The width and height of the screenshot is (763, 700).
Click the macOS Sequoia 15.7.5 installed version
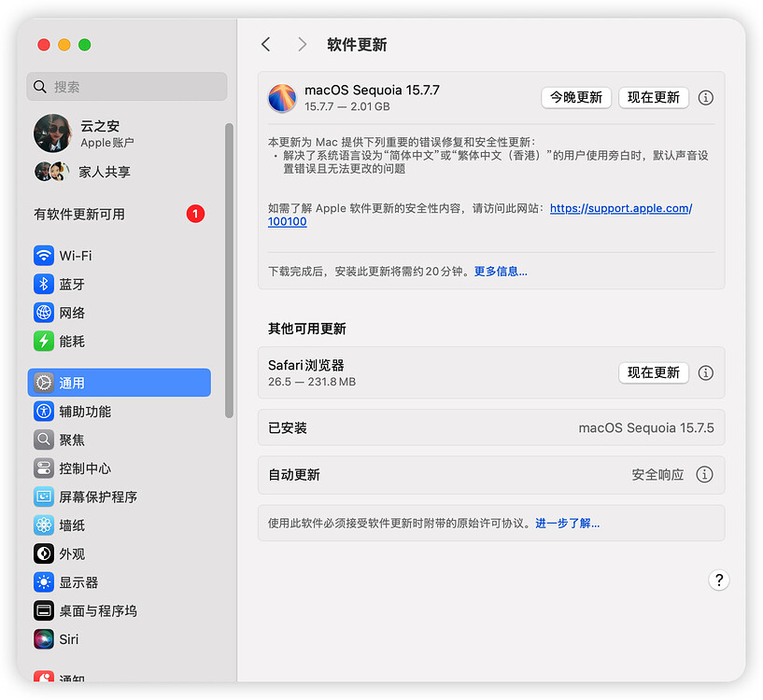[x=645, y=428]
